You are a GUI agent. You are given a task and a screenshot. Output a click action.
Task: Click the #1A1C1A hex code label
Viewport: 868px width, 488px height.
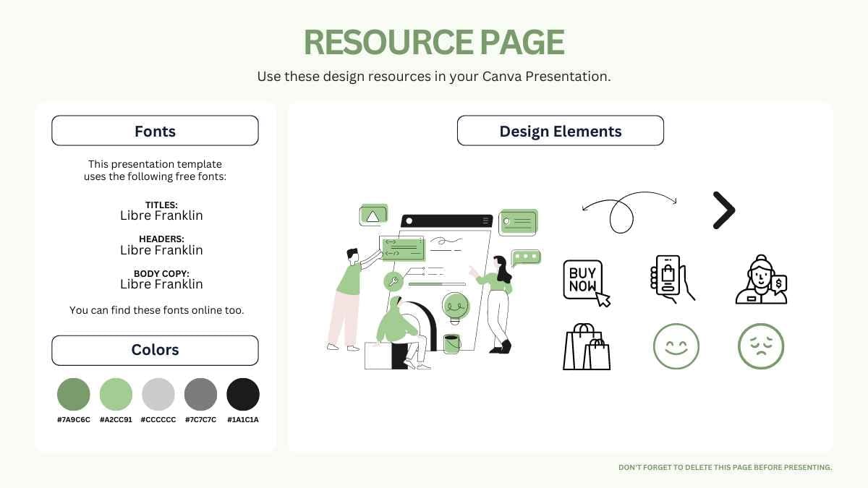coord(243,420)
